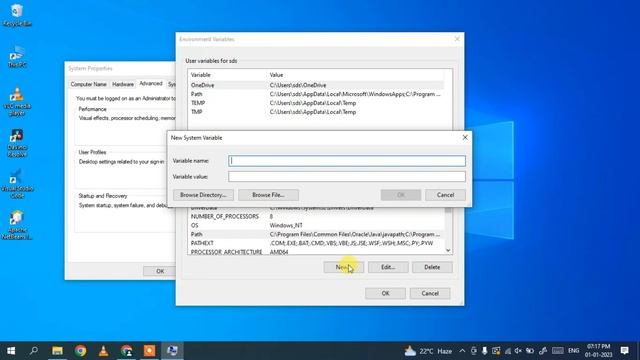The height and width of the screenshot is (360, 640).
Task: Click OK in New System Variable dialog
Action: click(x=401, y=195)
